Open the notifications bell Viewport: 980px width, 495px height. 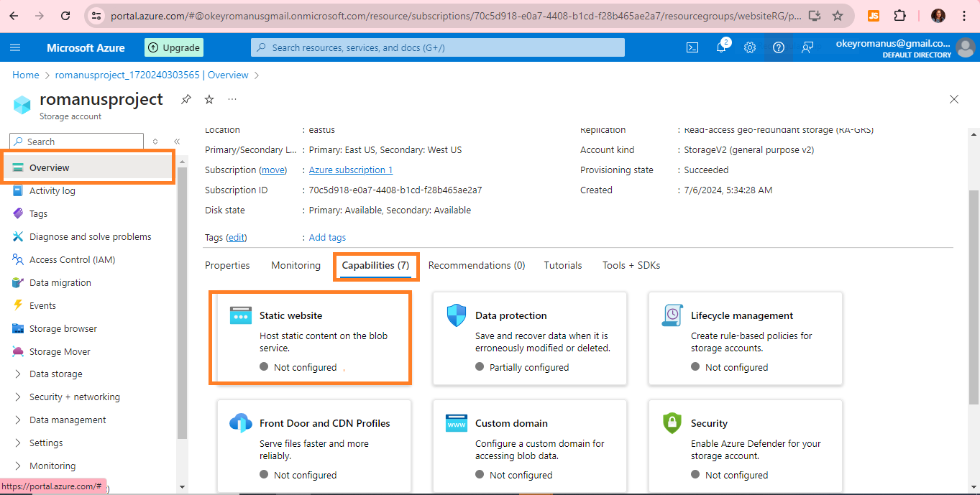coord(721,47)
